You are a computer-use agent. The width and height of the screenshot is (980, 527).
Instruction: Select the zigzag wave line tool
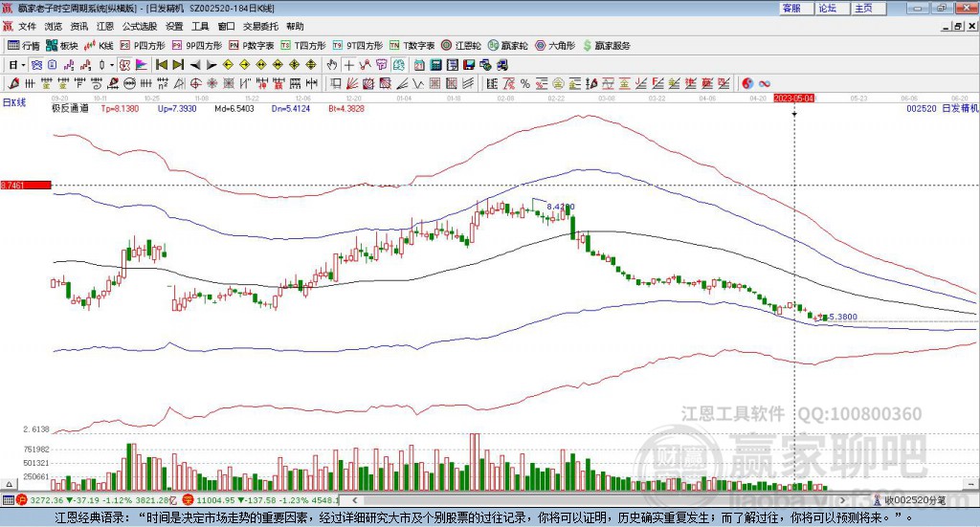(x=417, y=83)
